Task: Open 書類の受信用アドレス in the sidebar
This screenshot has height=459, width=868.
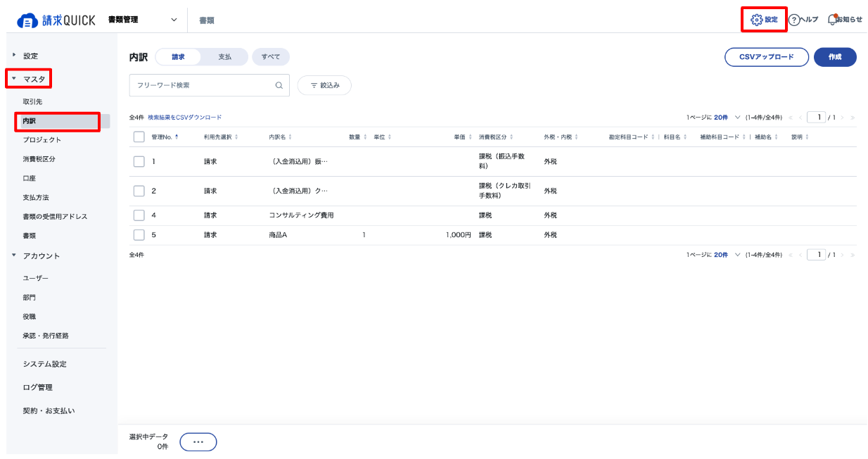Action: 55,217
